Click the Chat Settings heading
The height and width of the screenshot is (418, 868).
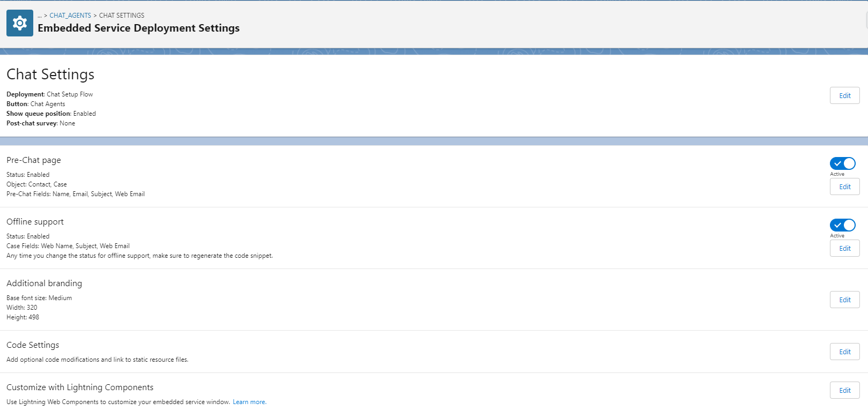(50, 74)
